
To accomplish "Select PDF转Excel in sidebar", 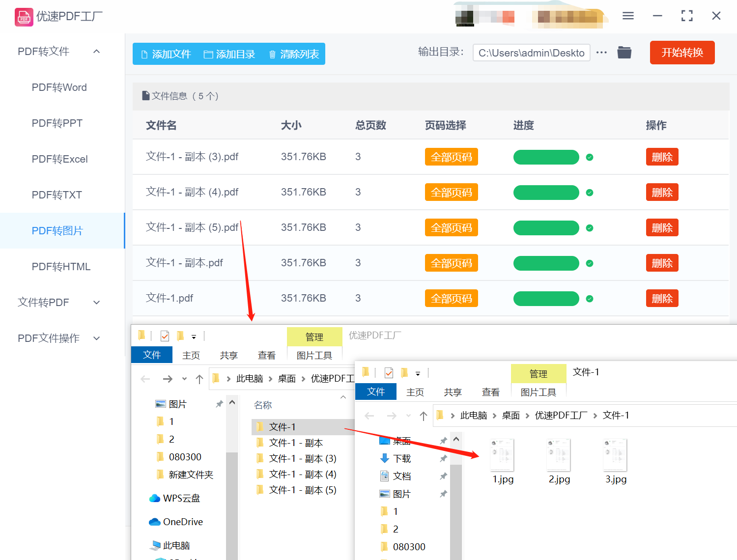I will click(x=59, y=159).
